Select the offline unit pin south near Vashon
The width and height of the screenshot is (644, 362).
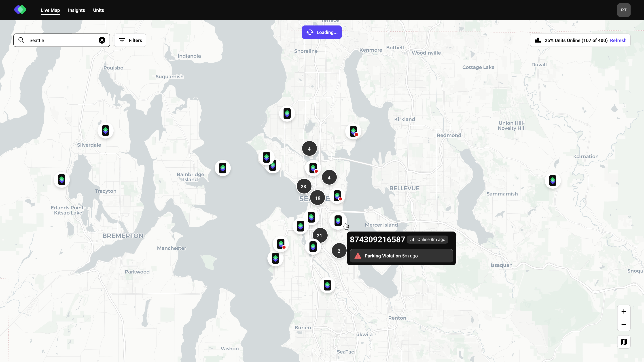click(327, 285)
